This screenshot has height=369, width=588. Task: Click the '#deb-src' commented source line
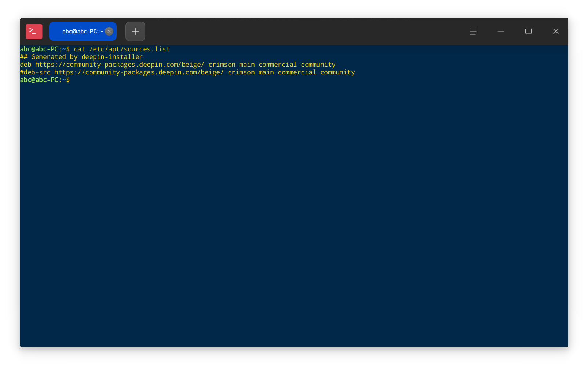click(x=187, y=72)
